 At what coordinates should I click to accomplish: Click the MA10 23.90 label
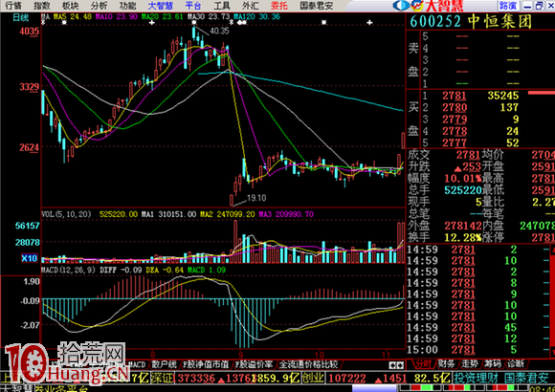click(x=116, y=16)
